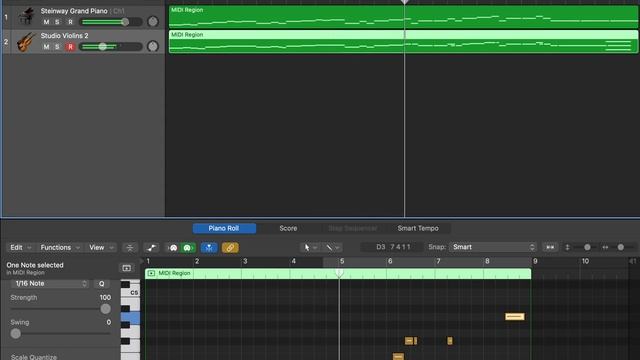
Task: Record-enable the Steinway Grand Piano track
Action: (70, 22)
